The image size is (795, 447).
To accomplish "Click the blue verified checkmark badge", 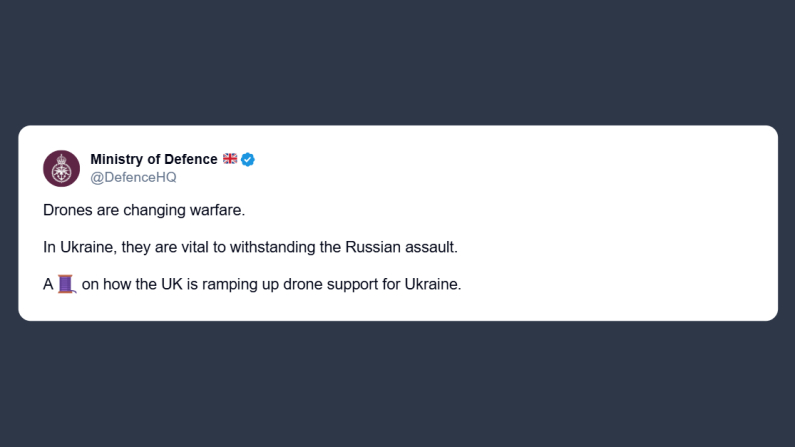I will [x=248, y=159].
